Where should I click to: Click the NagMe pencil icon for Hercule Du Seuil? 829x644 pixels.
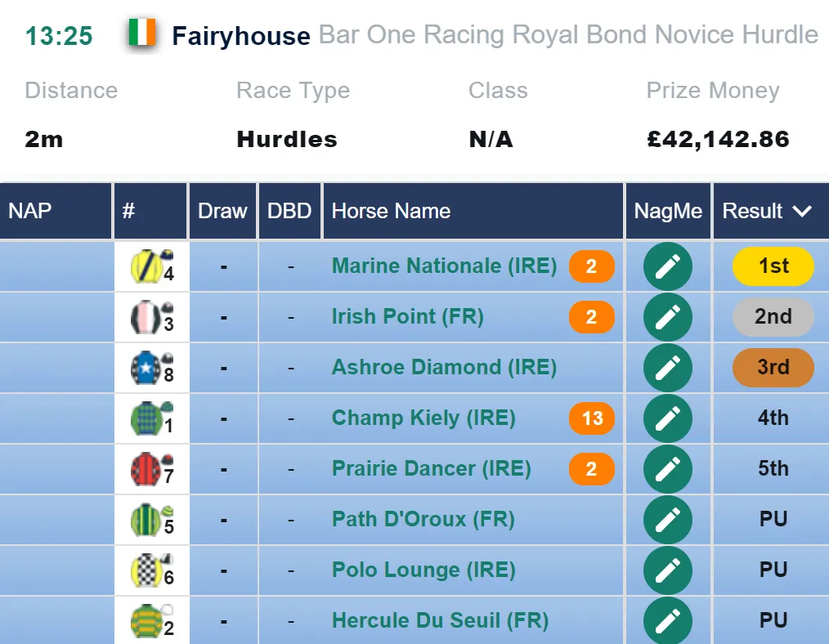click(668, 621)
